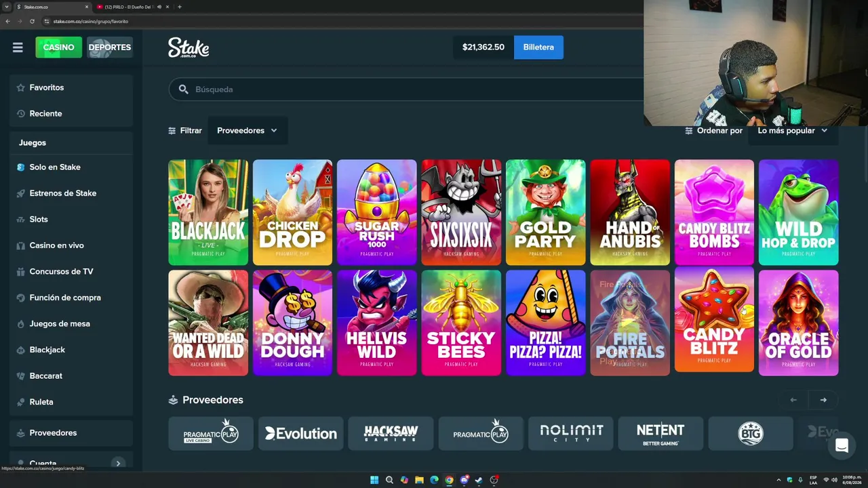Open Discord from the taskbar

point(464,480)
